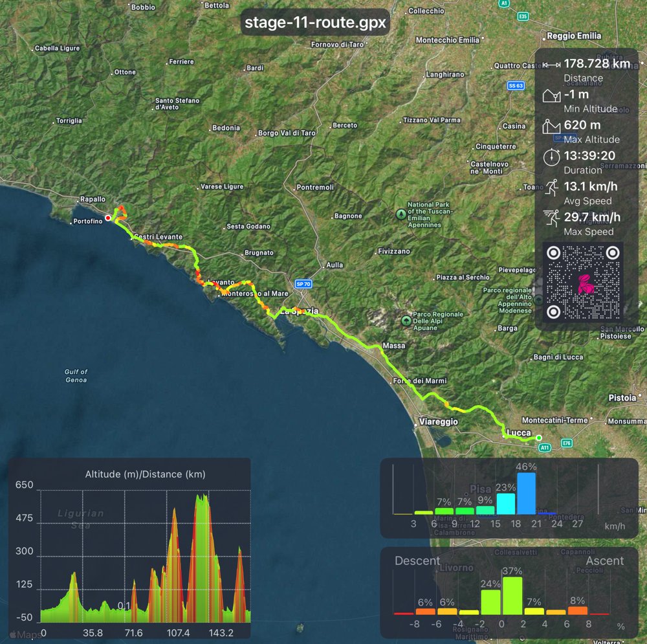Screen dimensions: 647x644
Task: Click the Bobbio town label
Action: [x=143, y=7]
